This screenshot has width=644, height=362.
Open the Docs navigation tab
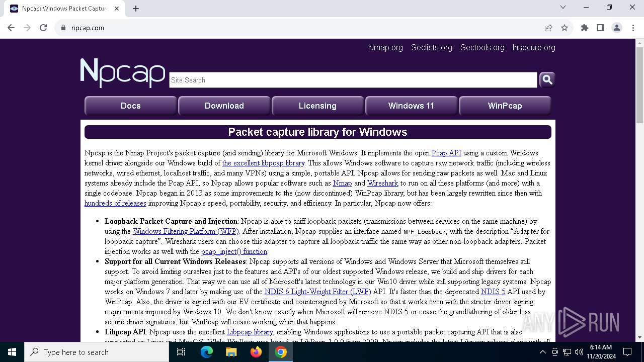[x=131, y=106]
